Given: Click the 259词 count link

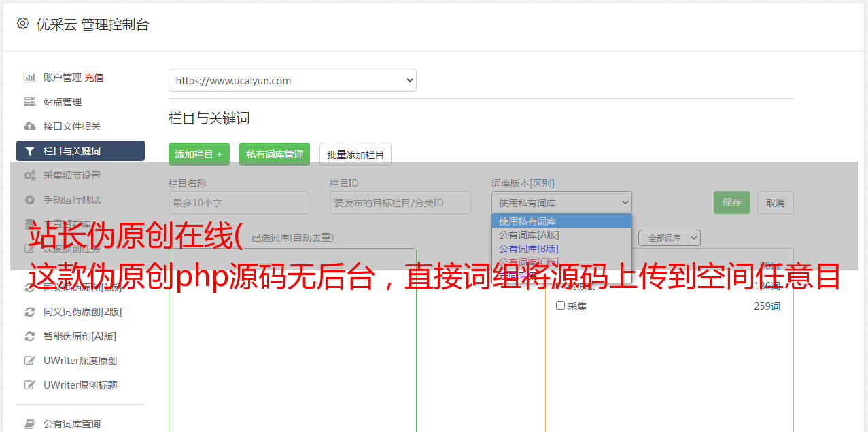Looking at the screenshot, I should click(x=767, y=306).
